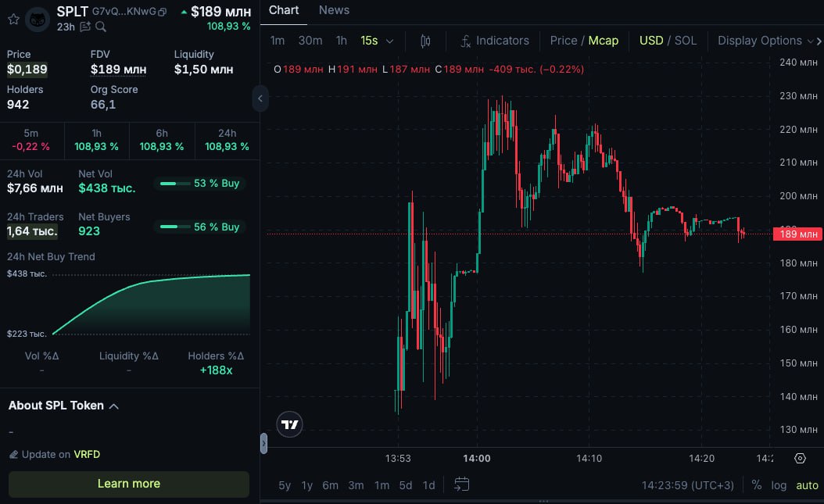Toggle log scale on the chart
The width and height of the screenshot is (824, 504).
click(779, 485)
